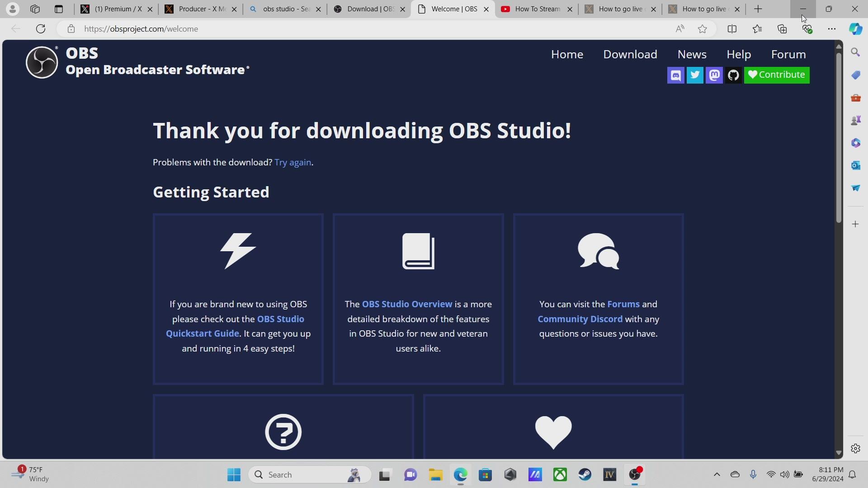Open the sidebar Outlook icon
The image size is (868, 488).
pyautogui.click(x=855, y=165)
